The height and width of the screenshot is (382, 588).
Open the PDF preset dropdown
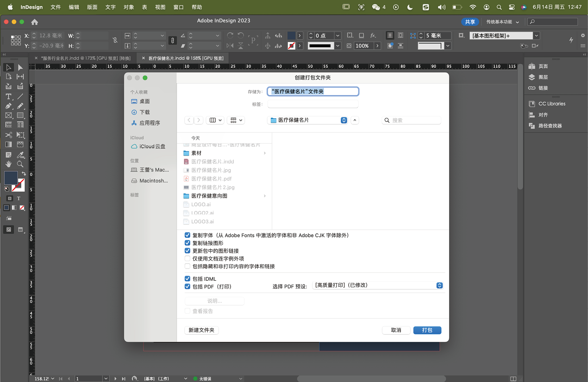pos(378,286)
